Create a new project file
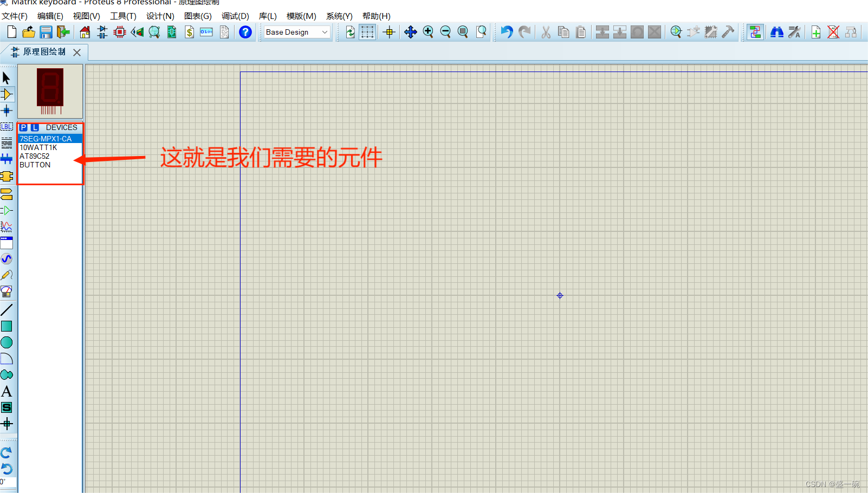The width and height of the screenshot is (868, 493). point(12,32)
